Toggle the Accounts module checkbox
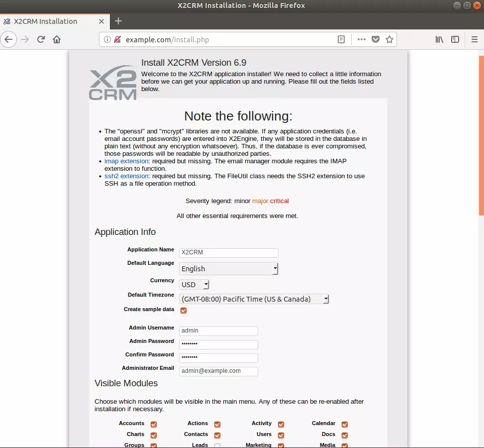Image resolution: width=484 pixels, height=448 pixels. (x=153, y=424)
